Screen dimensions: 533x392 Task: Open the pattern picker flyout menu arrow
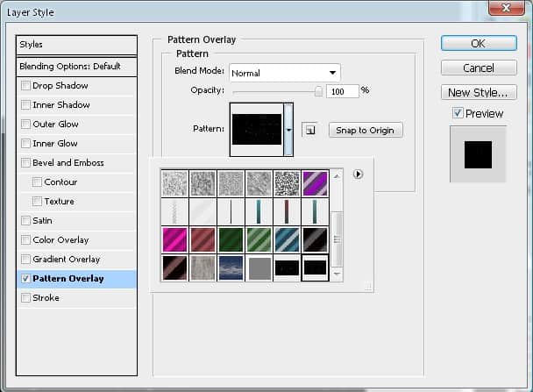[x=358, y=174]
